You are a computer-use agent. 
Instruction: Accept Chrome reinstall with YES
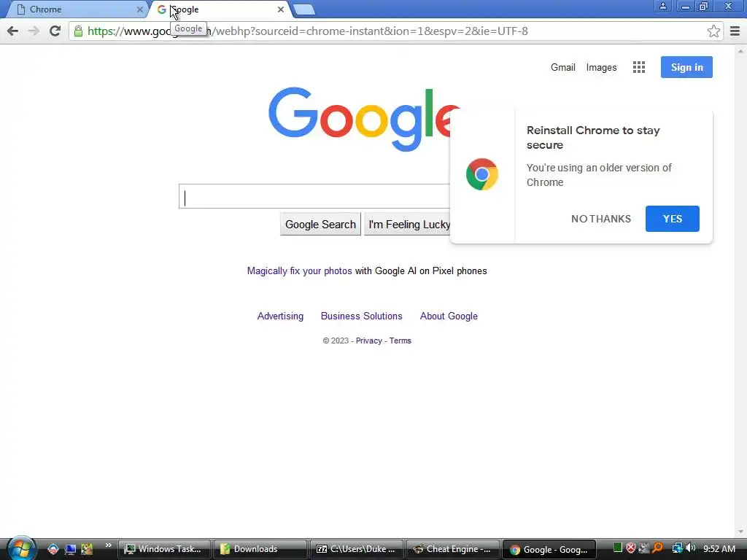pos(672,219)
